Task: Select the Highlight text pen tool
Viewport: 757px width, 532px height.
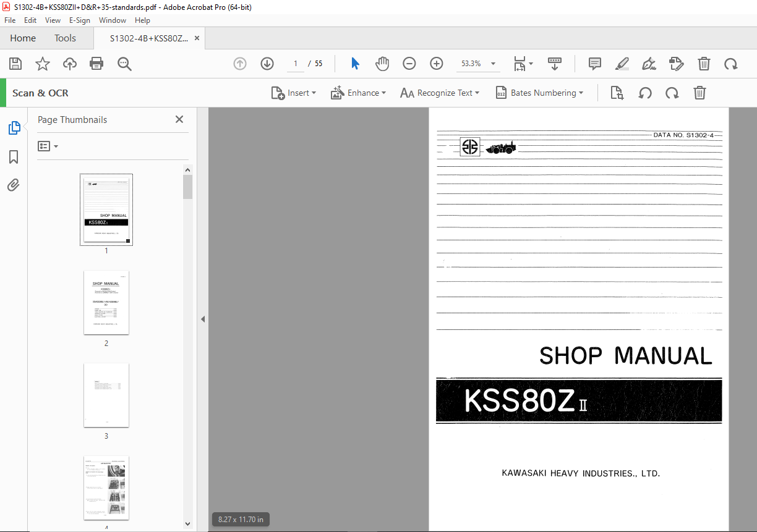Action: tap(622, 64)
